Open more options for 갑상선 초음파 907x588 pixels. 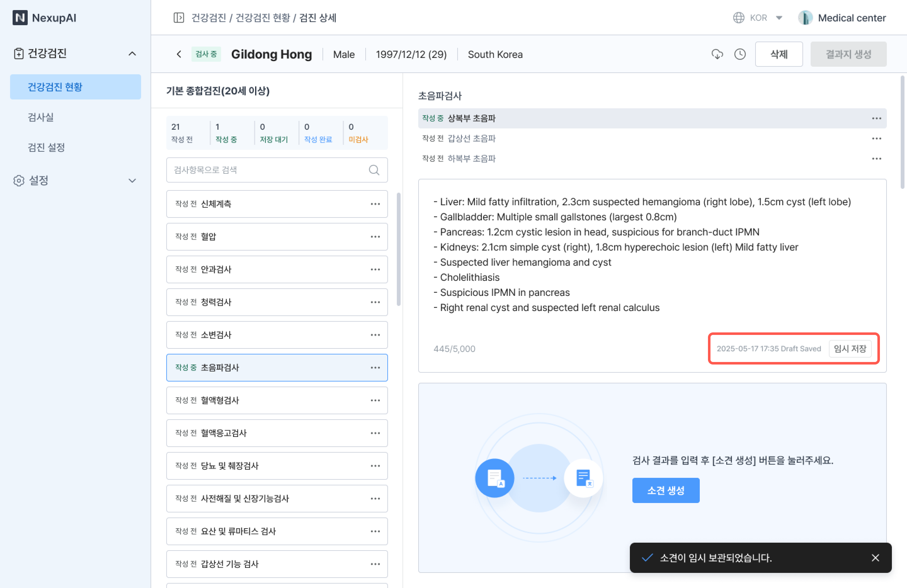point(876,139)
